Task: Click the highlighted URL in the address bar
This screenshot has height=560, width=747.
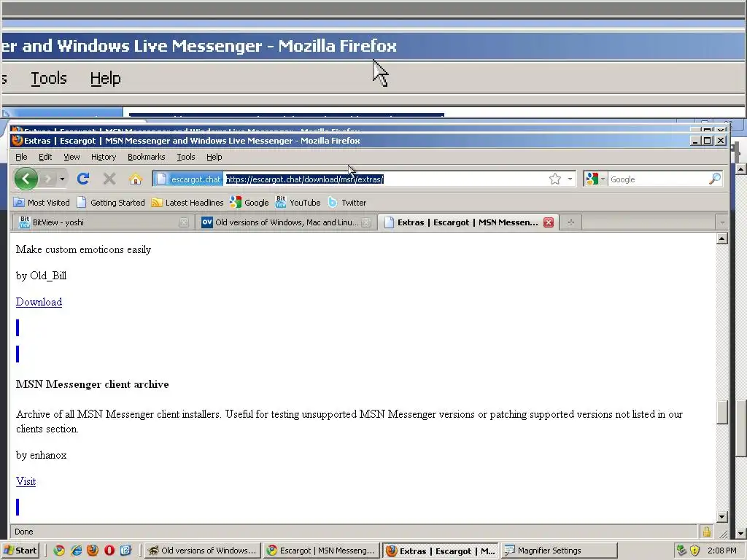Action: pos(304,179)
